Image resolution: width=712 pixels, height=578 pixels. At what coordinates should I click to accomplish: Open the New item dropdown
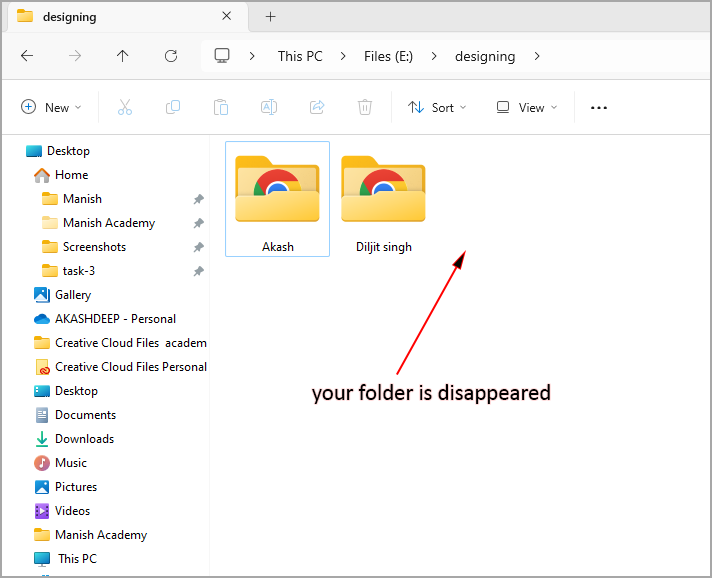click(52, 107)
